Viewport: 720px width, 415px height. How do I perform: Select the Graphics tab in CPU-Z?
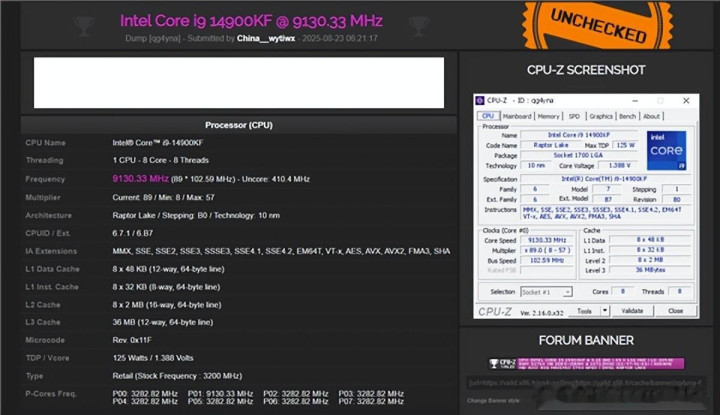point(601,117)
